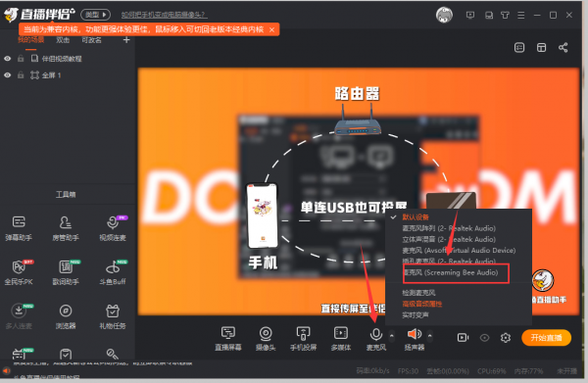Select the 伴侣视频教程 source row

68,59
